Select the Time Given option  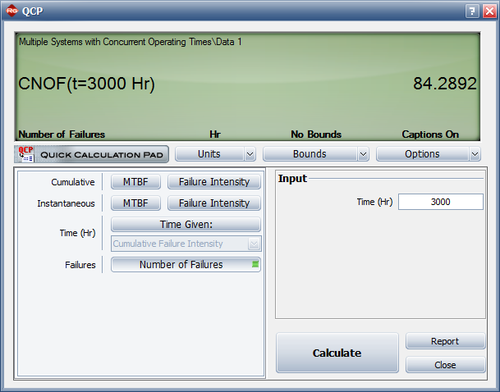click(186, 224)
